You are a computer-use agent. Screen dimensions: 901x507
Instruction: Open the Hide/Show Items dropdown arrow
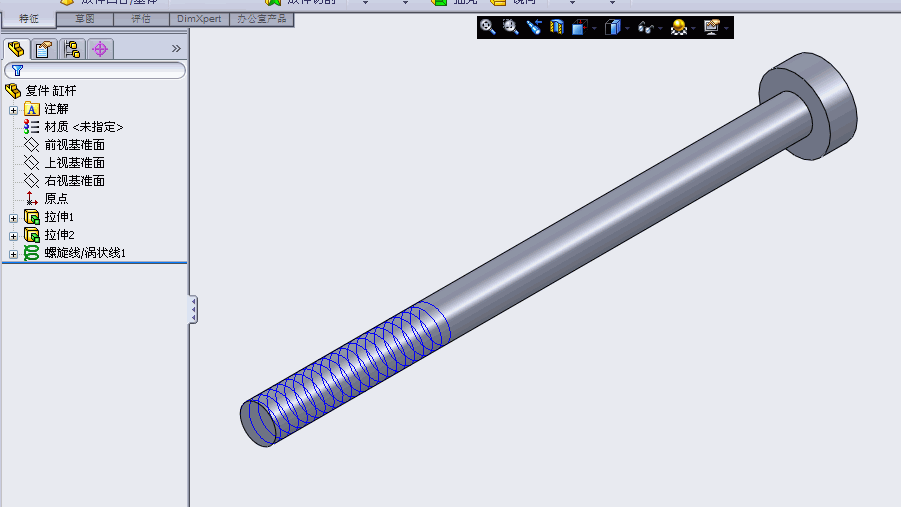coord(660,28)
